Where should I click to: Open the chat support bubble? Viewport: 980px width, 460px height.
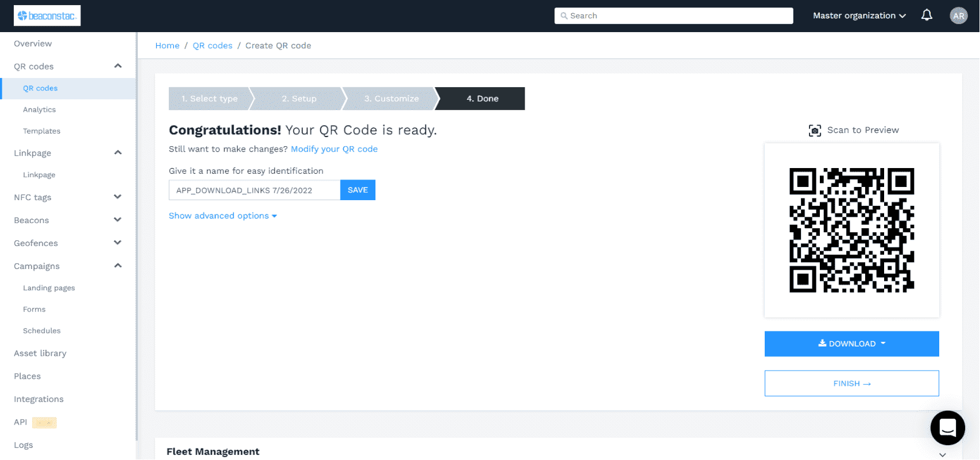[947, 428]
